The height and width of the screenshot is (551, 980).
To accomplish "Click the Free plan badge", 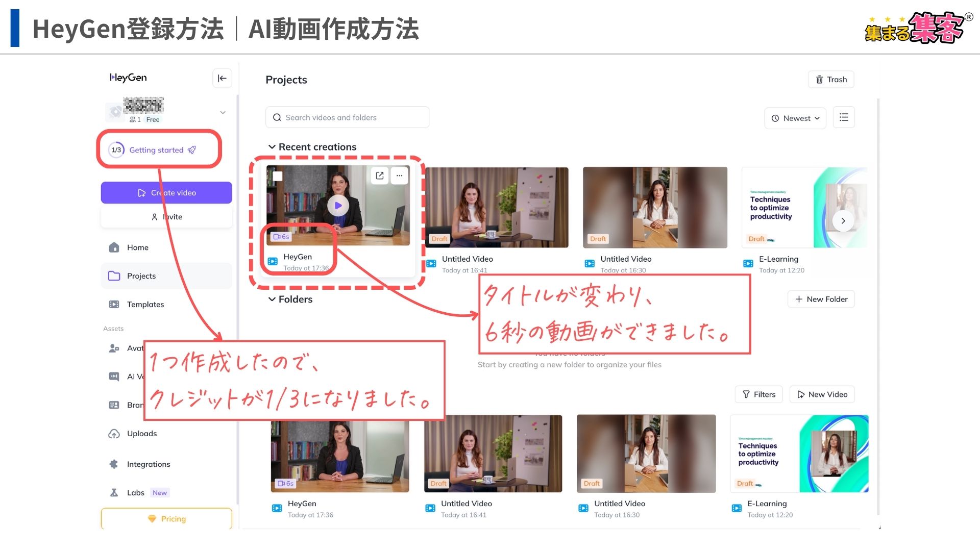I will click(153, 120).
